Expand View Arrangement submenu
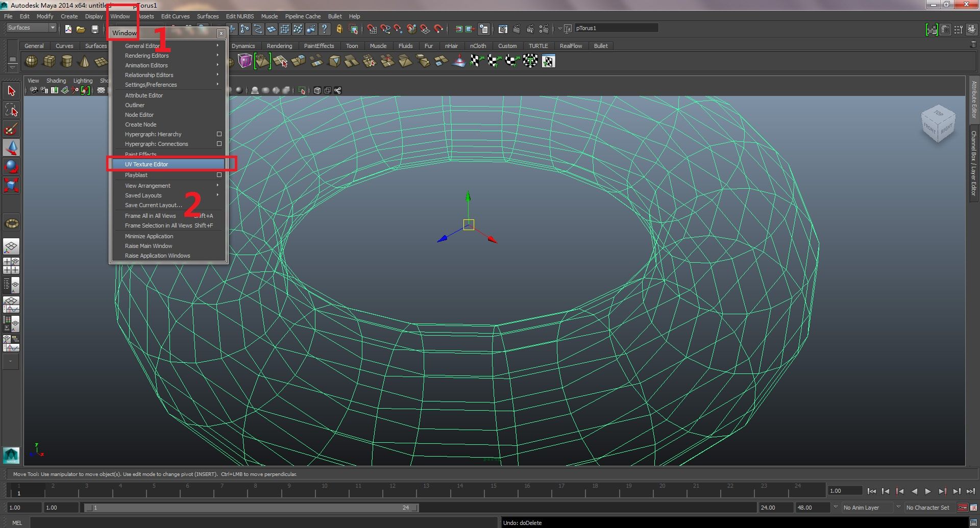This screenshot has height=528, width=980. [x=169, y=186]
